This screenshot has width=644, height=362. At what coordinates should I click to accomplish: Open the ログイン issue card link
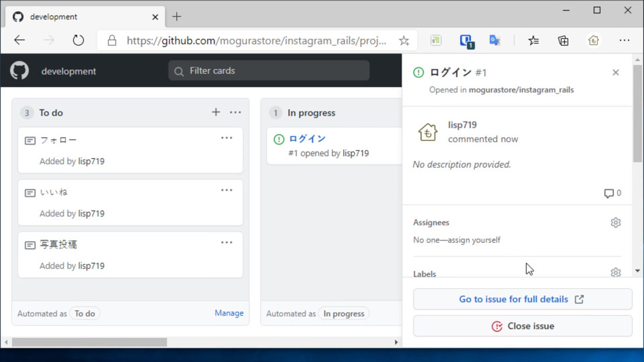[307, 139]
